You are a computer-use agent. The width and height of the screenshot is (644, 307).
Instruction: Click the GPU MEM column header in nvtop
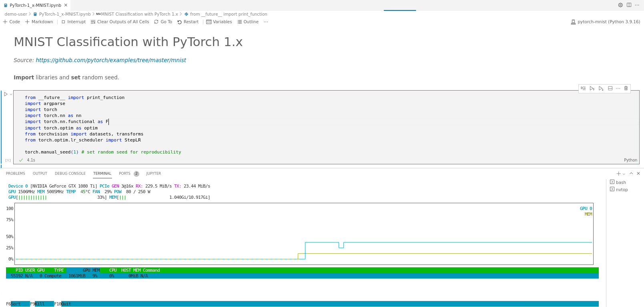[x=91, y=270]
